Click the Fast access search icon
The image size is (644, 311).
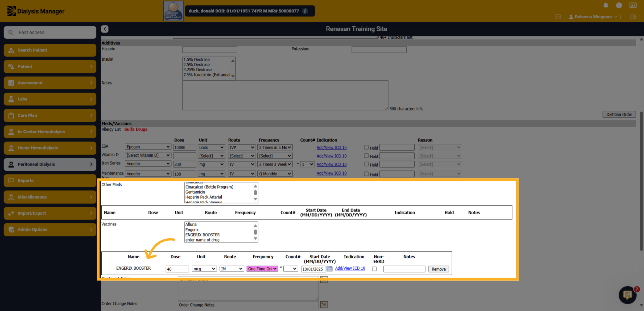(11, 32)
